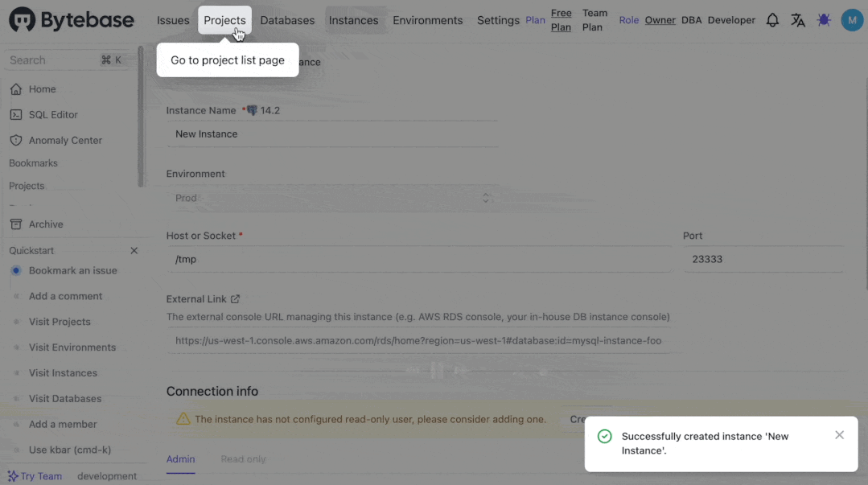Click the Archive box icon
868x485 pixels.
pos(16,224)
